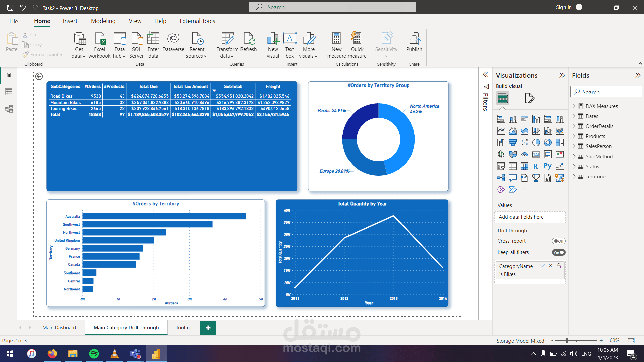Click SQL Server data icon
644x362 pixels.
(x=137, y=45)
